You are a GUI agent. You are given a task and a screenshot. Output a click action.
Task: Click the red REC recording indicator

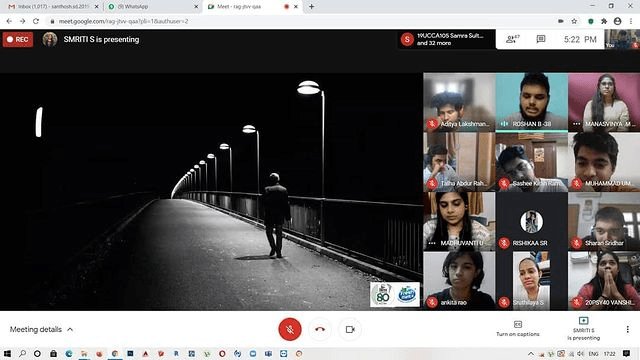18,40
